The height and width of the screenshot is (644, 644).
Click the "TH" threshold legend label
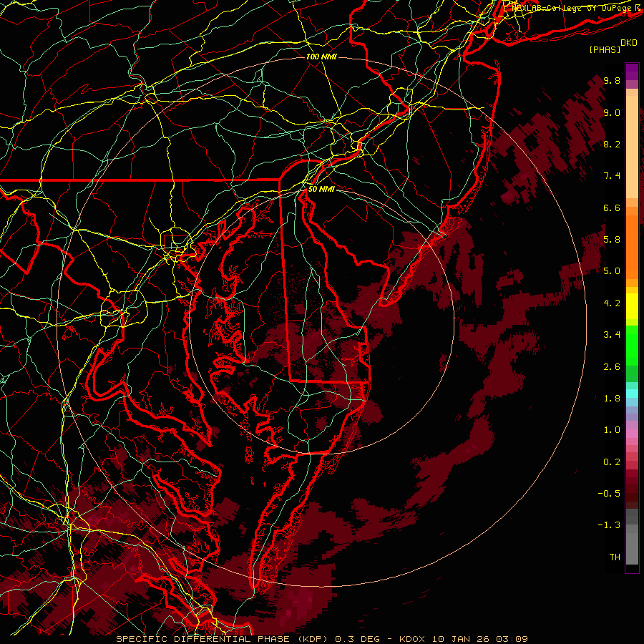point(615,557)
